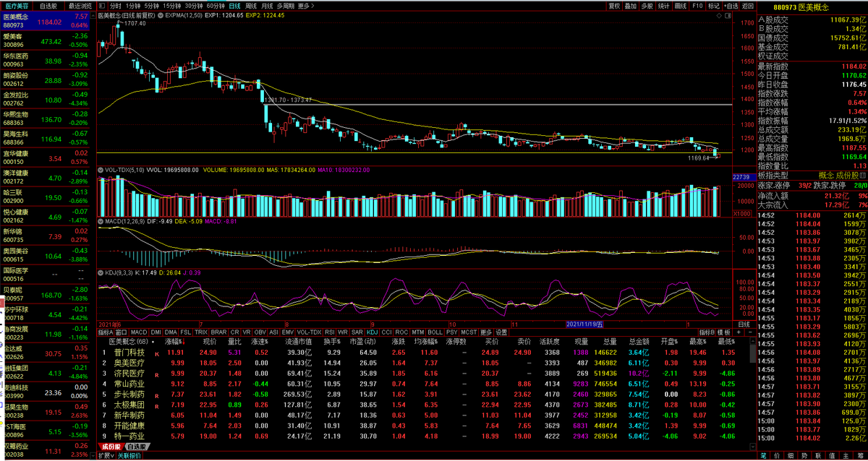Click the +自选 add-to-watchlist button
The height and width of the screenshot is (461, 868).
[731, 6]
